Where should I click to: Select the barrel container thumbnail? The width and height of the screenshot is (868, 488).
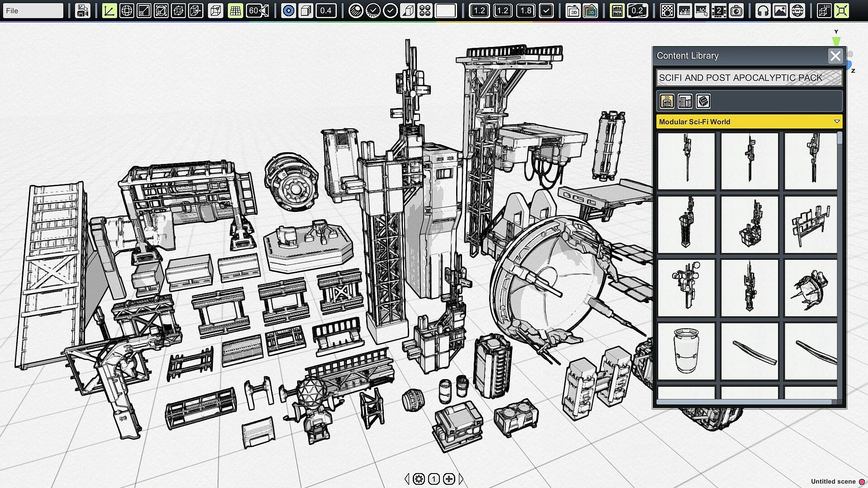click(686, 351)
